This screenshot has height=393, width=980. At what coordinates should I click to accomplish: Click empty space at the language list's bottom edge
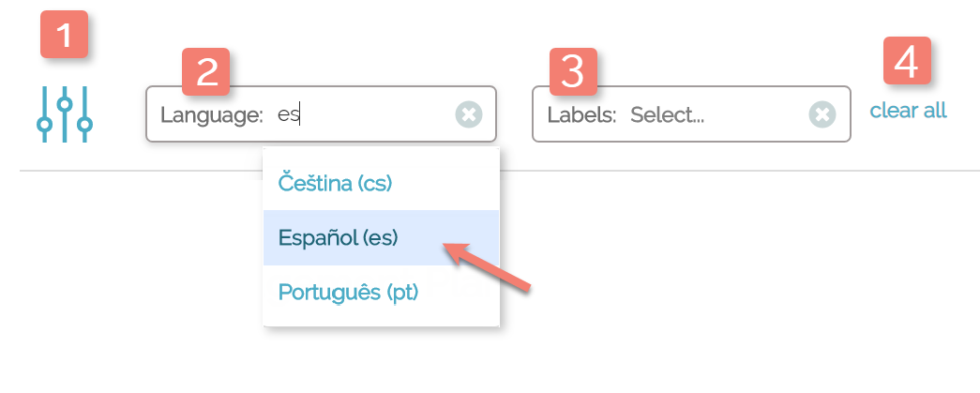(381, 319)
